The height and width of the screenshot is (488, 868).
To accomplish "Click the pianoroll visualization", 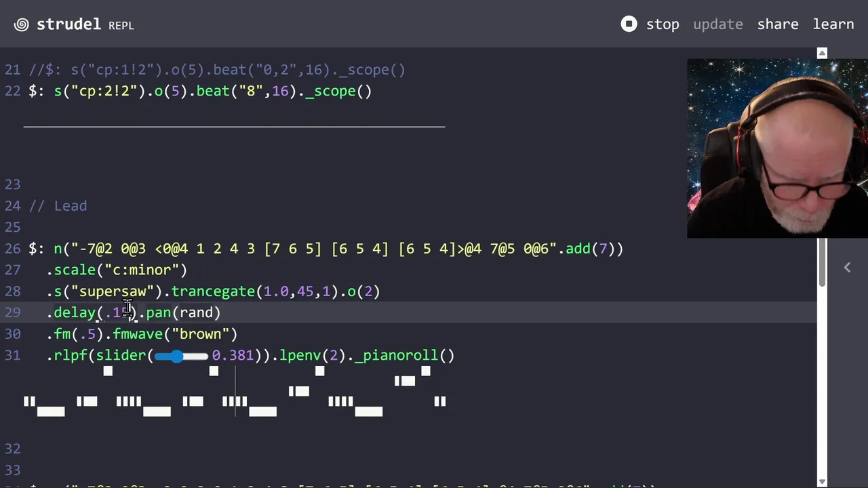I will (x=235, y=391).
